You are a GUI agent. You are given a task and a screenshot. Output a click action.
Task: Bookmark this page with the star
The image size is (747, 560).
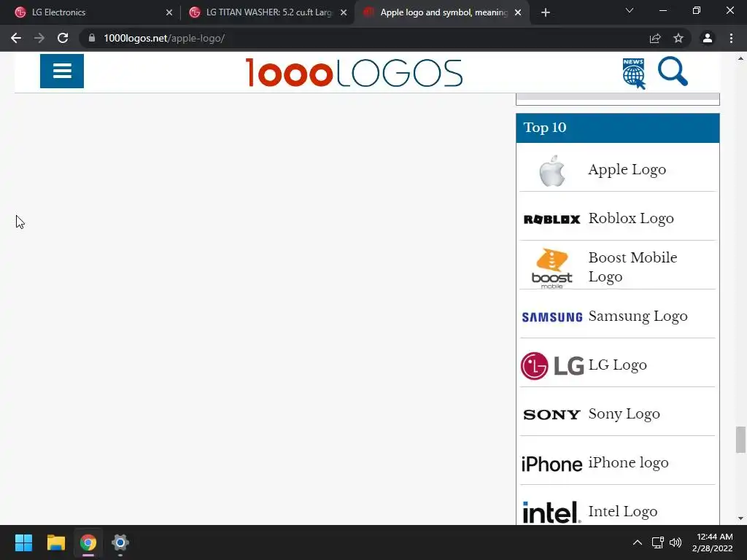678,38
